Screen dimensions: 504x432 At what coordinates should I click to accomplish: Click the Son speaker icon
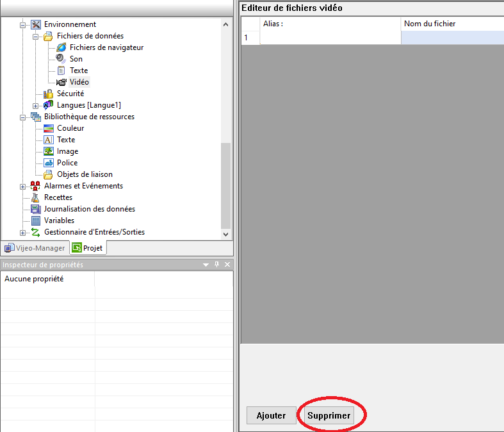click(61, 59)
